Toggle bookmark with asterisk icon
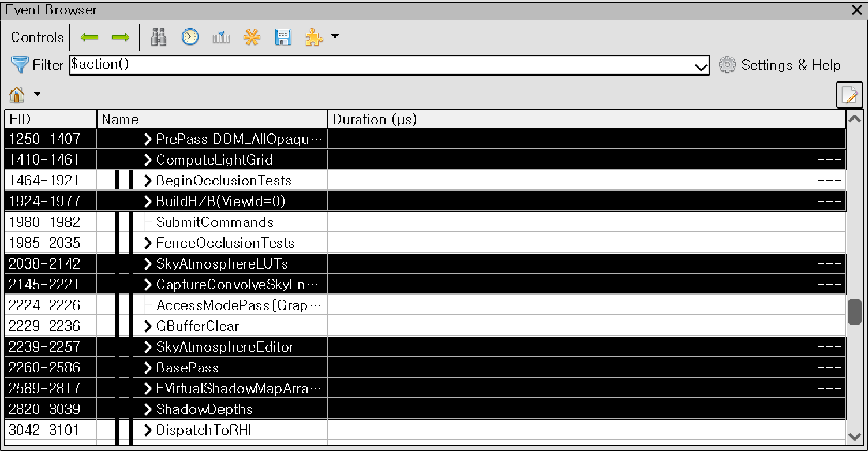The height and width of the screenshot is (451, 868). (x=252, y=38)
